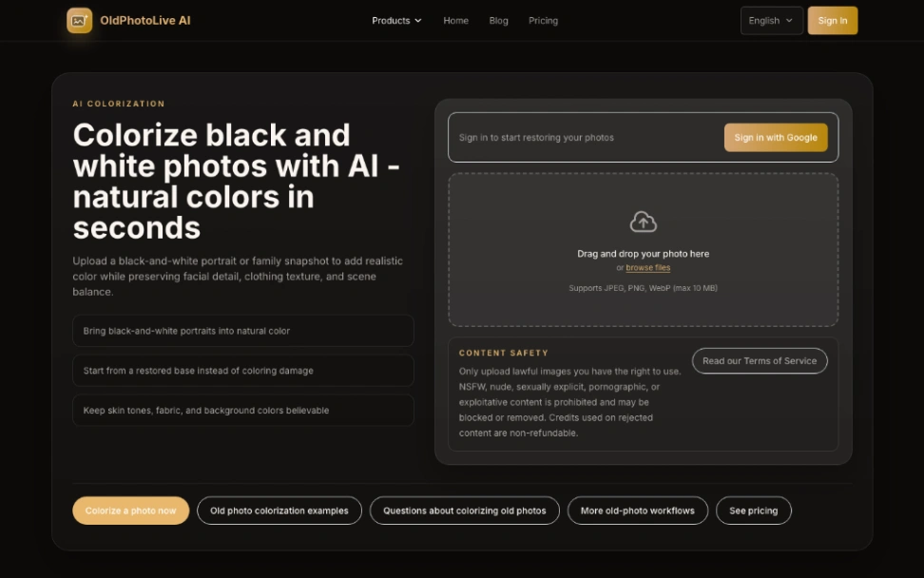Click Colorize a photo now

pos(131,511)
